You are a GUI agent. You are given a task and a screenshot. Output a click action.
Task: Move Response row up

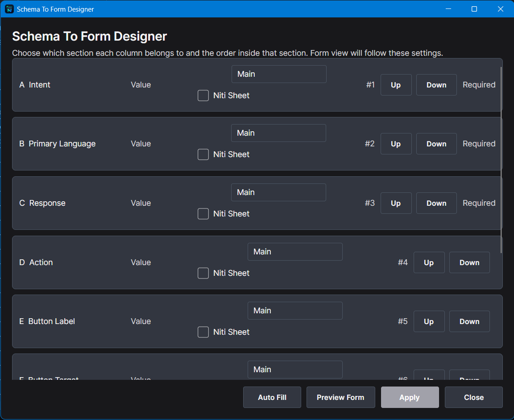[396, 203]
